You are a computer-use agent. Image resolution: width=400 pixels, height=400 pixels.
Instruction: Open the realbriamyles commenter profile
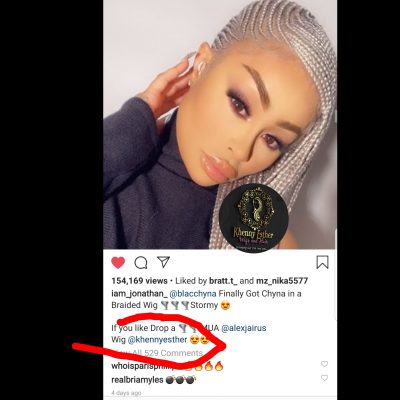click(137, 380)
